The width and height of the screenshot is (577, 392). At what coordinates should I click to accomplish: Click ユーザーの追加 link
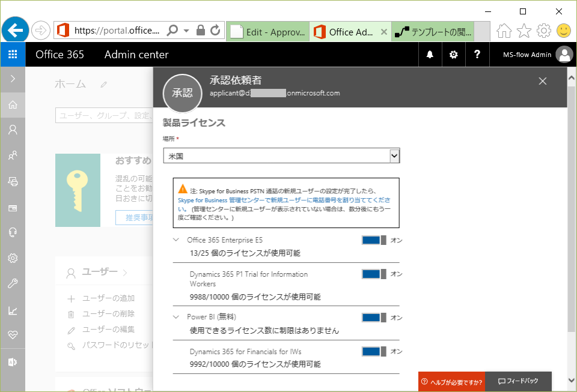[108, 298]
